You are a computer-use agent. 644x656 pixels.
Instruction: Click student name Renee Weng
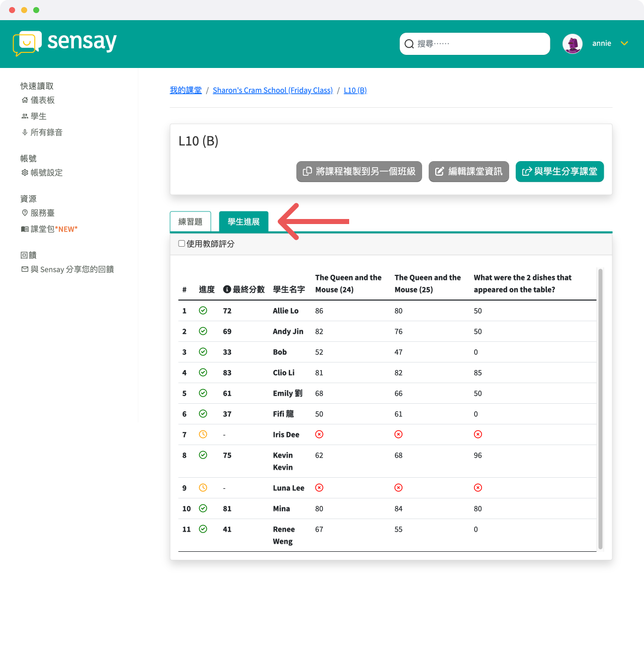[x=284, y=535]
